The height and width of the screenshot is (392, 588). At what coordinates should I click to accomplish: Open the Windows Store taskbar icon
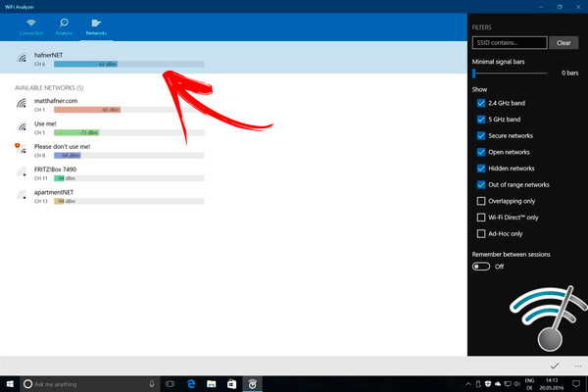pos(231,384)
